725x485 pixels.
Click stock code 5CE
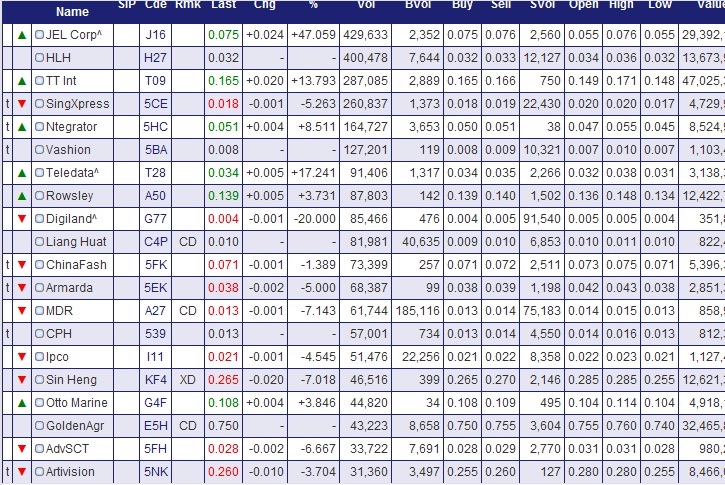pyautogui.click(x=155, y=104)
